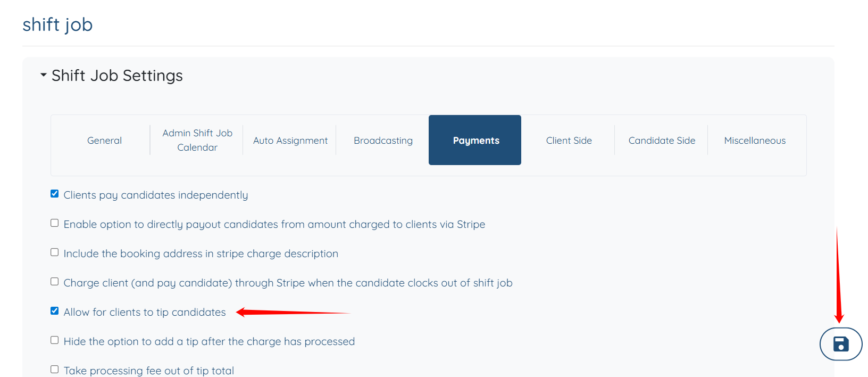868x377 pixels.
Task: Enable Take processing fee out of tip
Action: pyautogui.click(x=55, y=370)
